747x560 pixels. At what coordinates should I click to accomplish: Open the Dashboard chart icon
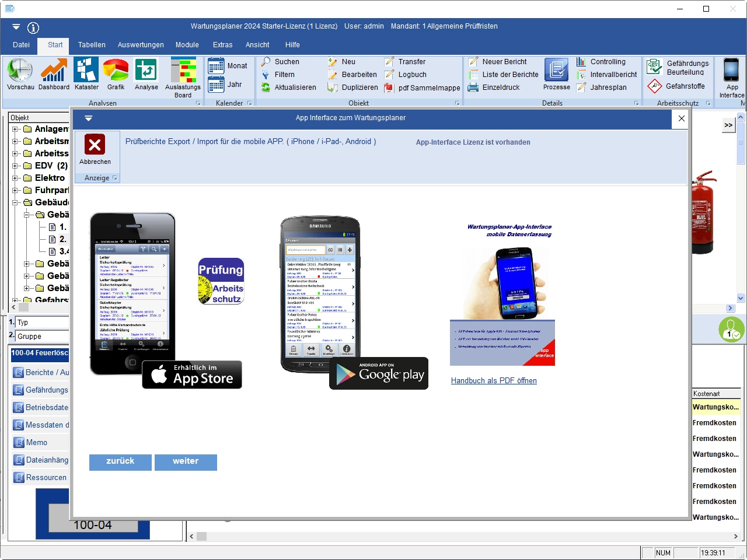(54, 70)
